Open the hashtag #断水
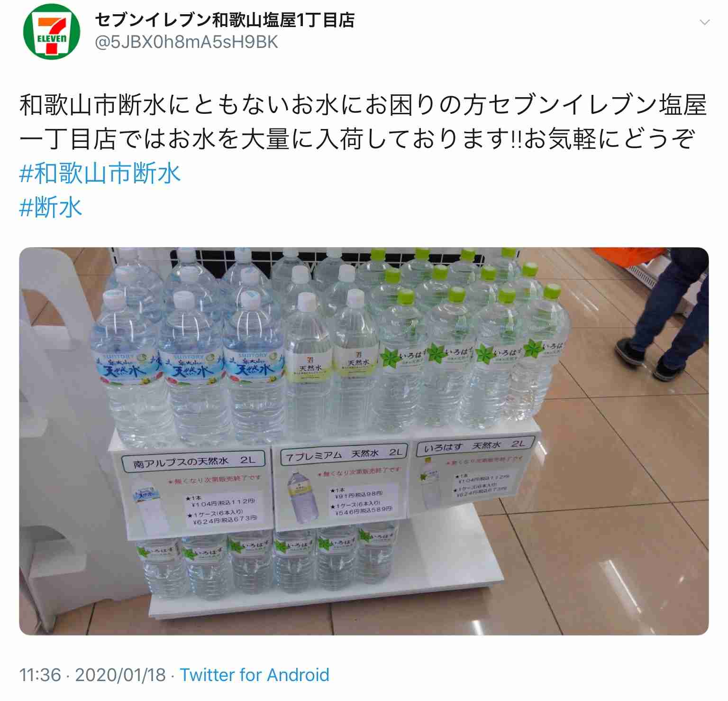 pyautogui.click(x=51, y=207)
